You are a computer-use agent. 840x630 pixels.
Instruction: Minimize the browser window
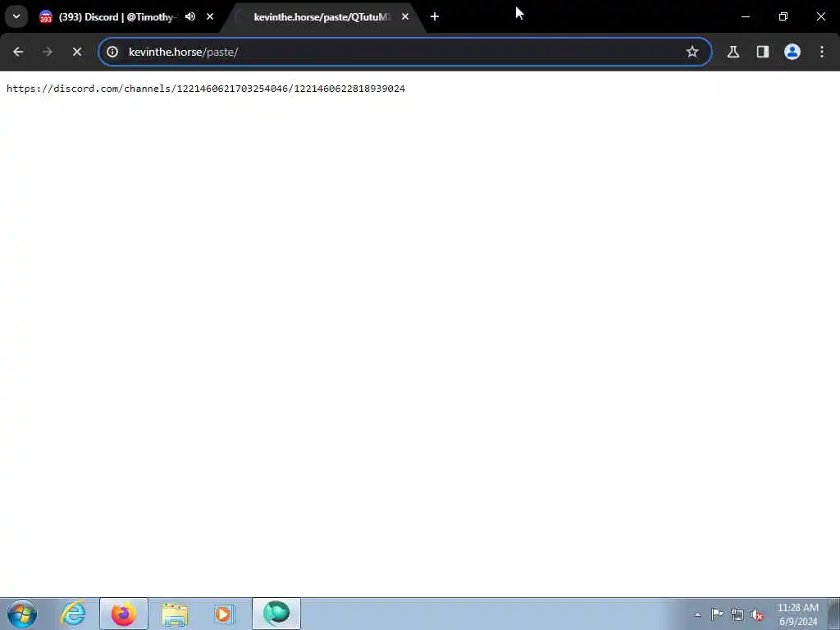(x=745, y=16)
